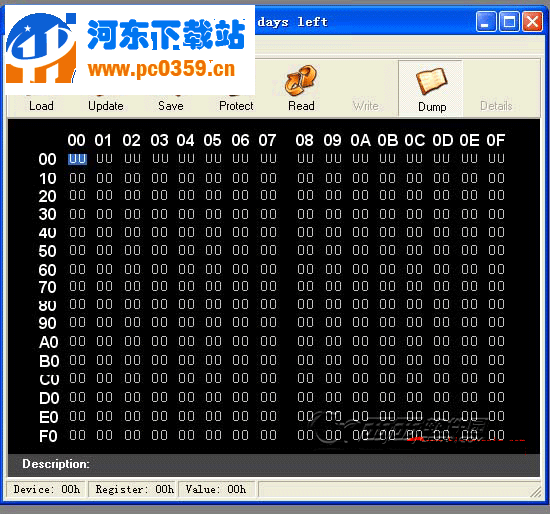Select cell at row E0 column 05
The height and width of the screenshot is (514, 550).
pos(213,416)
